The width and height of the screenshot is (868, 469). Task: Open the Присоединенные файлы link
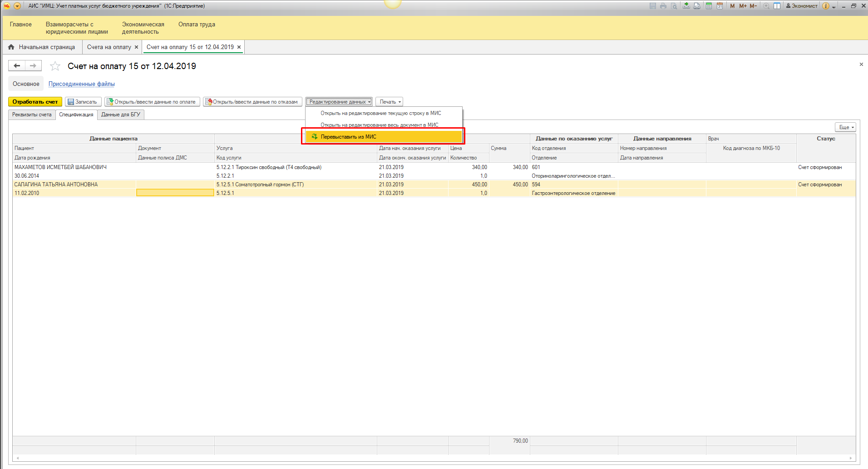pos(82,84)
